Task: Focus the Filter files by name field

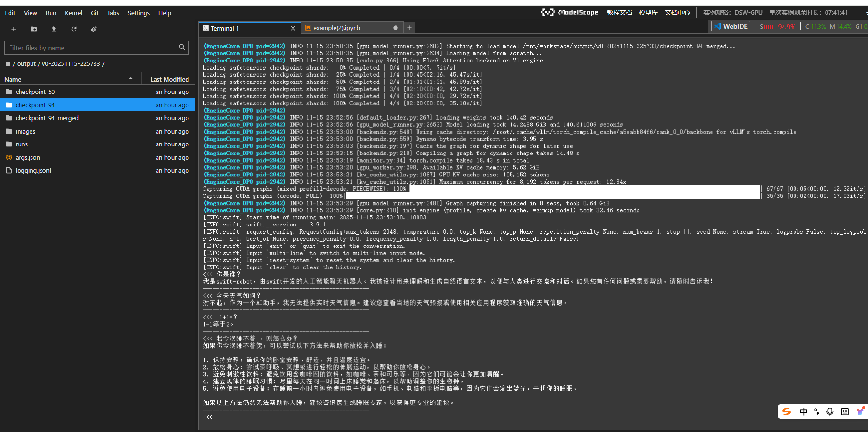Action: coord(97,48)
